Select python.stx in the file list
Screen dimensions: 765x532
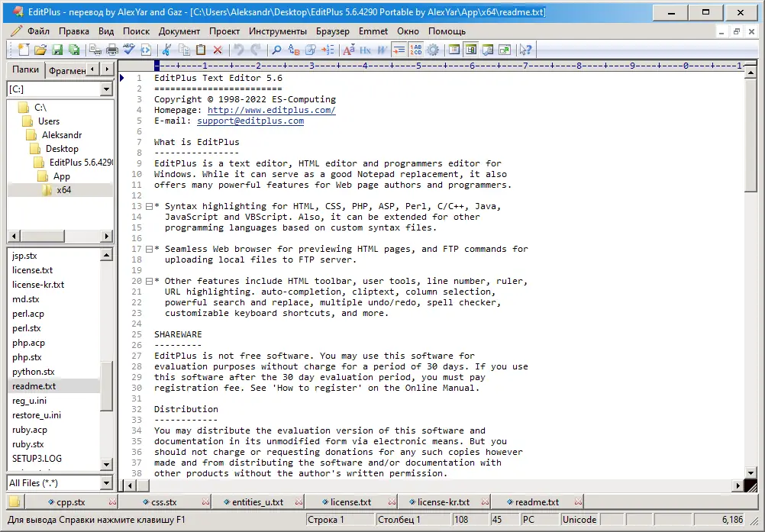tap(33, 372)
